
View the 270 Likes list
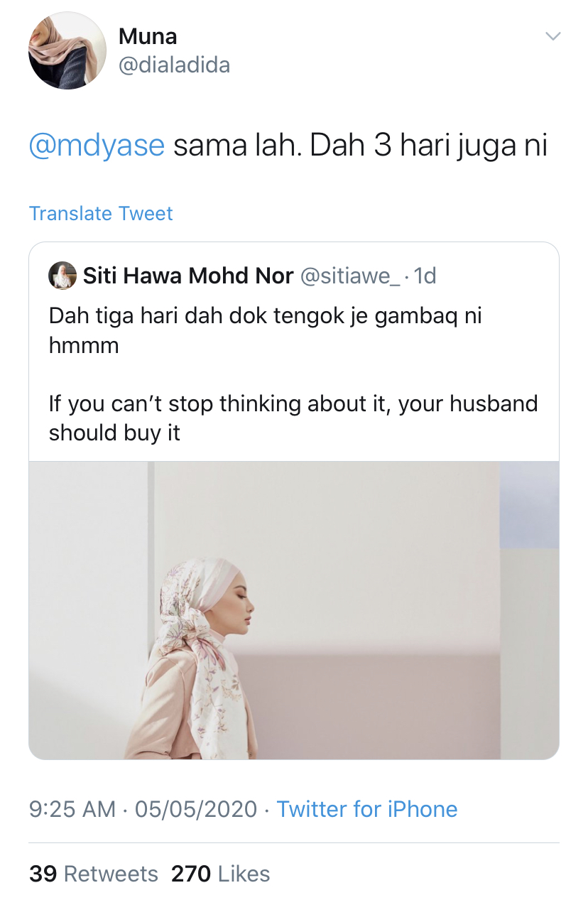[x=220, y=873]
